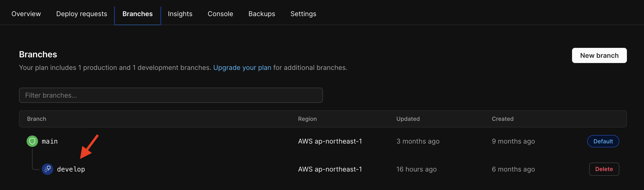Click the Default badge on main
Screen dimensions: 644x190
point(603,141)
